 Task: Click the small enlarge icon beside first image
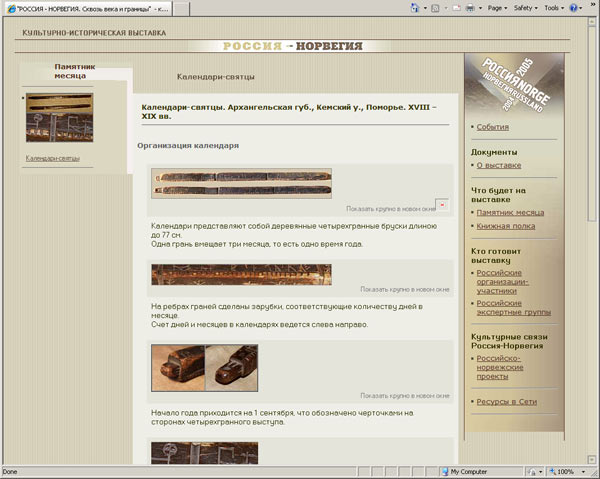pos(441,204)
